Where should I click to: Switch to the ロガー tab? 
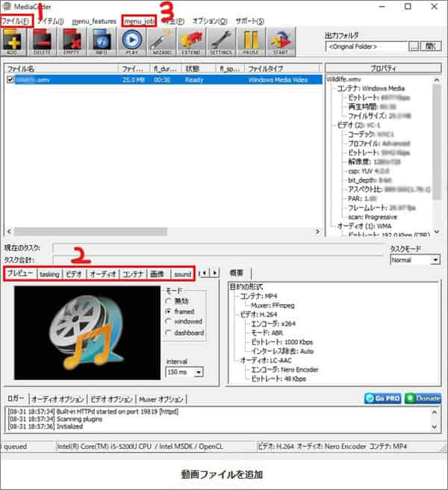click(x=16, y=398)
